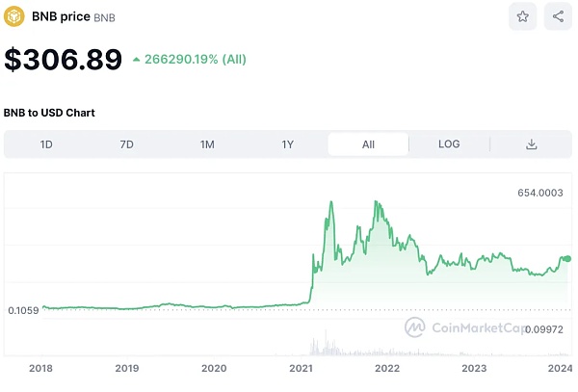Screen dimensions: 578x392
Task: Click the 2023 label on the time axis
Action: coord(474,368)
